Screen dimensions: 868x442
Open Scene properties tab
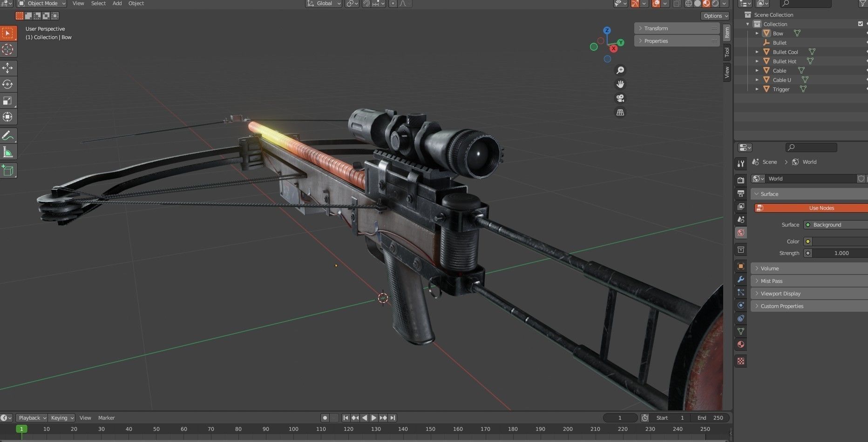741,219
